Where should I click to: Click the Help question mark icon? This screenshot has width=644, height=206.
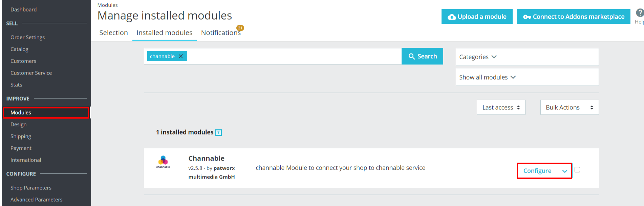639,13
